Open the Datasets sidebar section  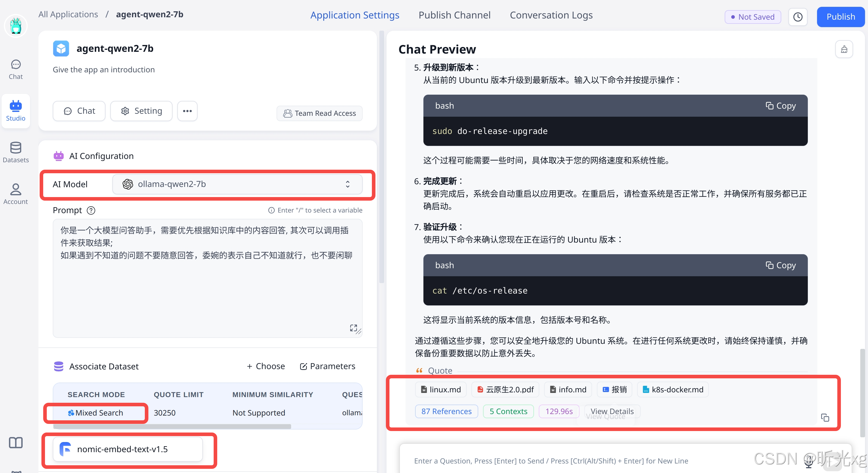click(x=15, y=152)
